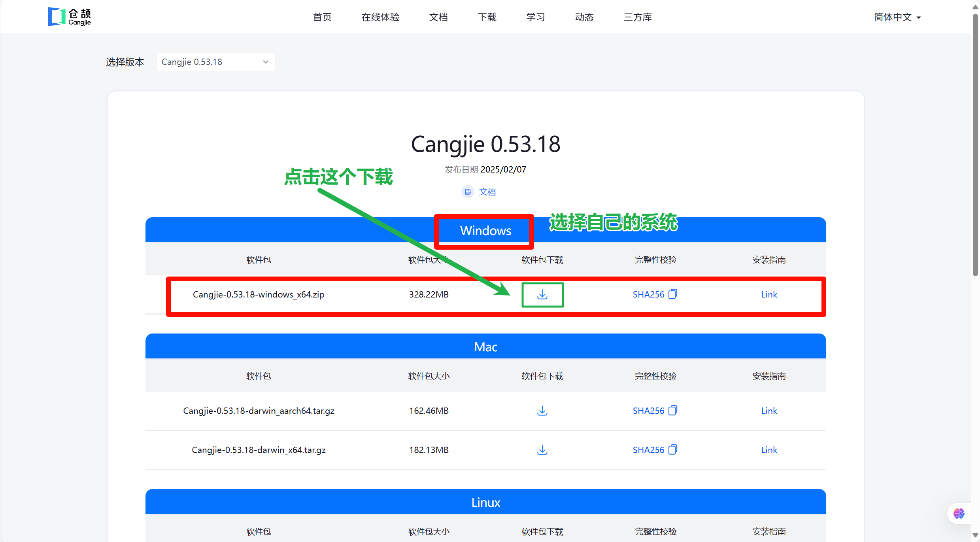Viewport: 980px width, 542px height.
Task: Download the darwin_aarch64 tar.gz package
Action: pyautogui.click(x=542, y=411)
